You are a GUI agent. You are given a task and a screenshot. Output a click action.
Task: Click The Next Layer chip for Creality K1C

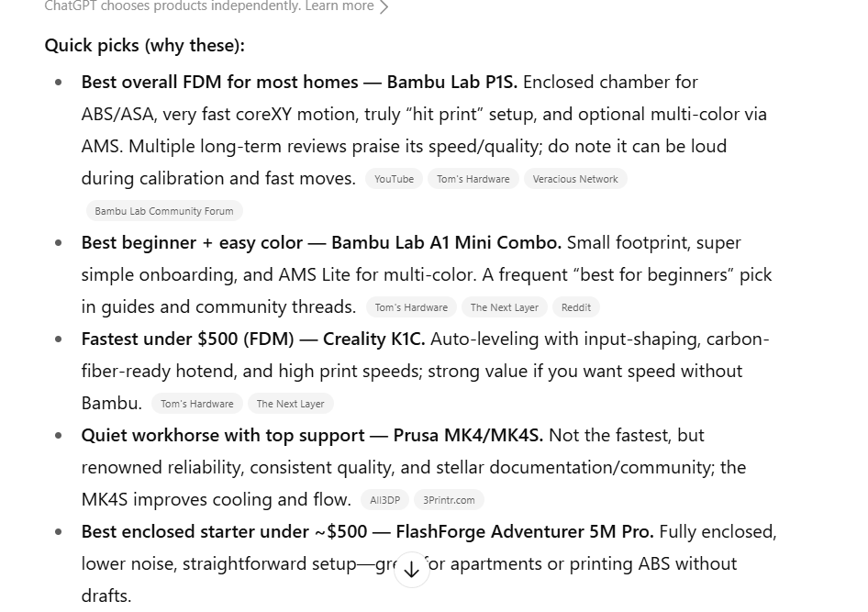(290, 404)
